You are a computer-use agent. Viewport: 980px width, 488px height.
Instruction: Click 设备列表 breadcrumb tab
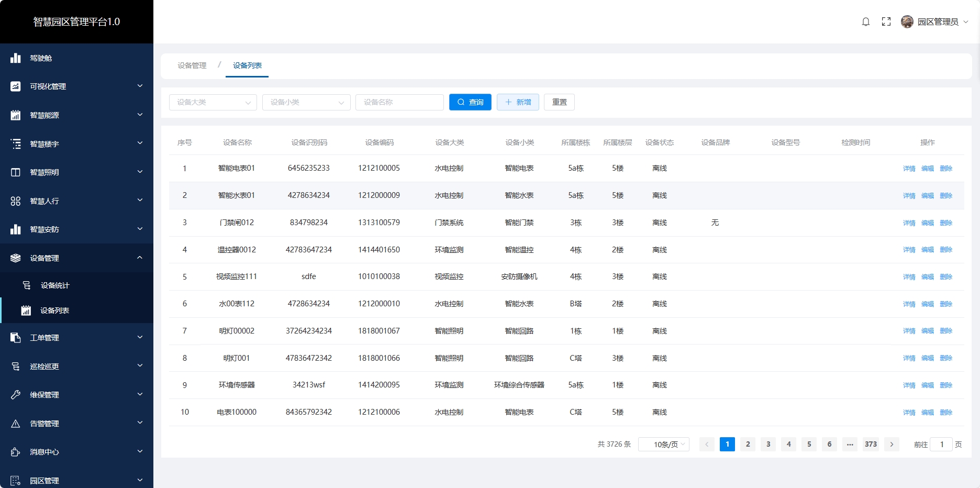247,65
